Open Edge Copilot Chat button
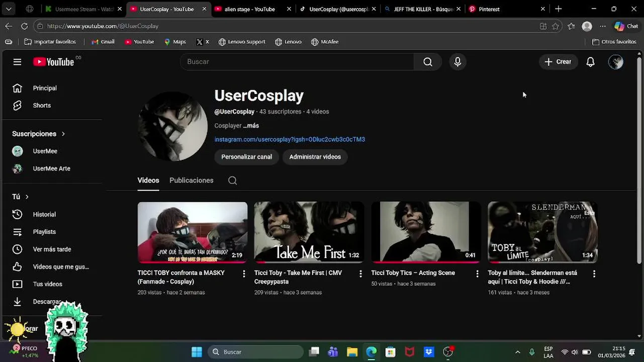 pyautogui.click(x=626, y=26)
